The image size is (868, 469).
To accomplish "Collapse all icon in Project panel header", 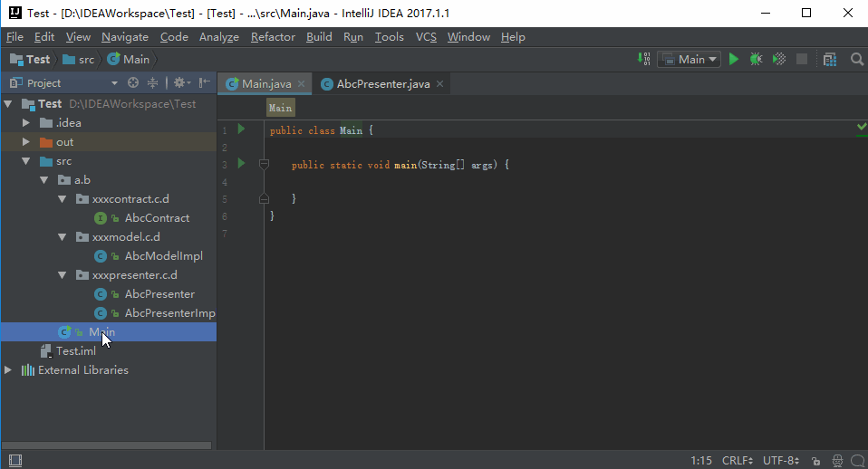I will 153,83.
